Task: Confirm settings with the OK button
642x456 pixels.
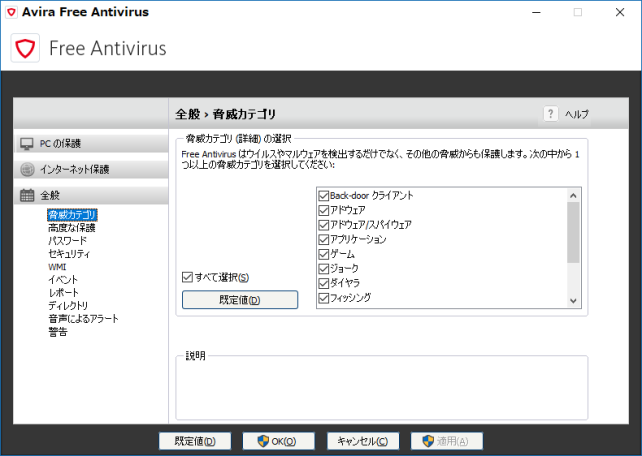Action: point(278,441)
